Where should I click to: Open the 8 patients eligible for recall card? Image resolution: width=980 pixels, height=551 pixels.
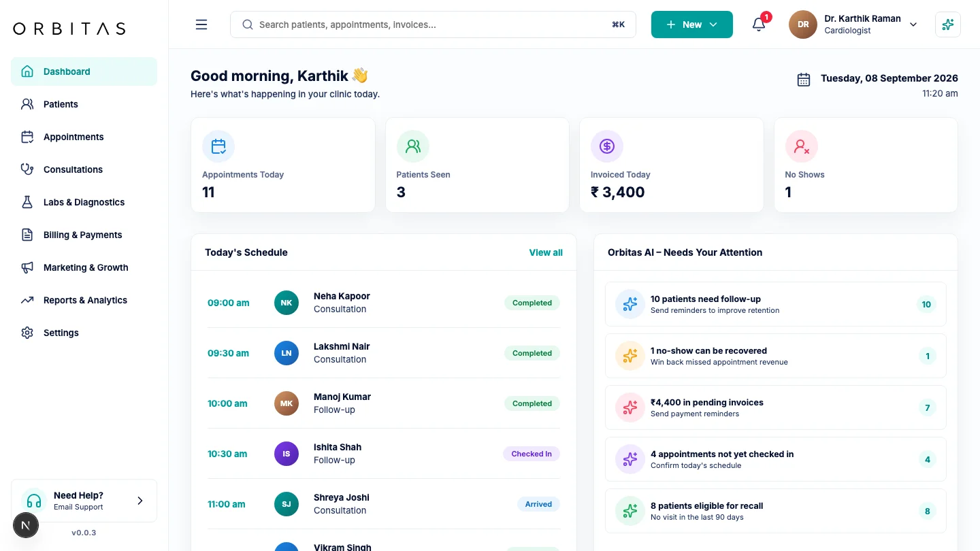776,511
